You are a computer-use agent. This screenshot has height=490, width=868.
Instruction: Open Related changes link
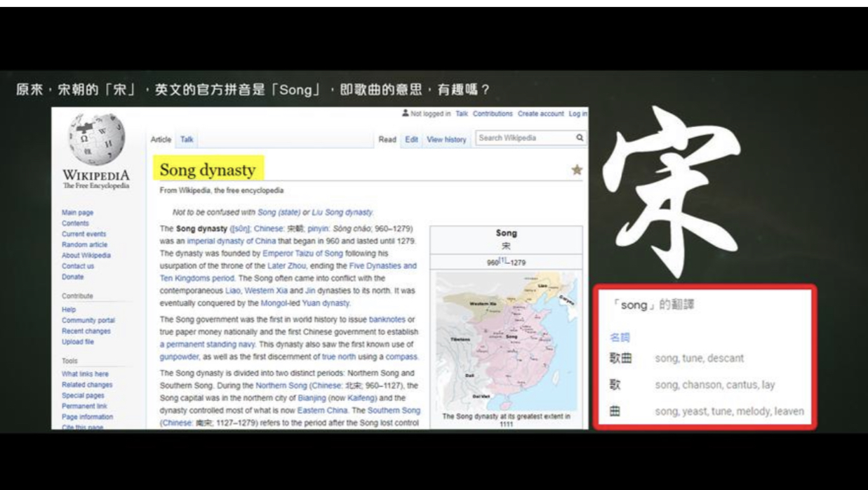click(x=87, y=385)
